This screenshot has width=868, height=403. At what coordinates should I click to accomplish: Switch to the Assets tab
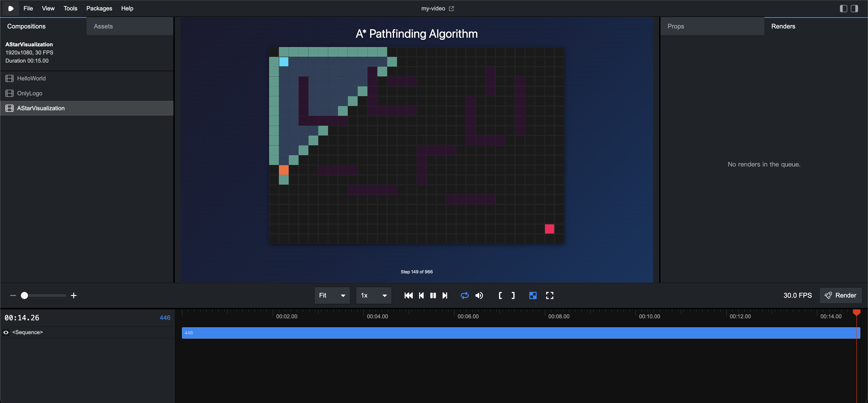[103, 26]
